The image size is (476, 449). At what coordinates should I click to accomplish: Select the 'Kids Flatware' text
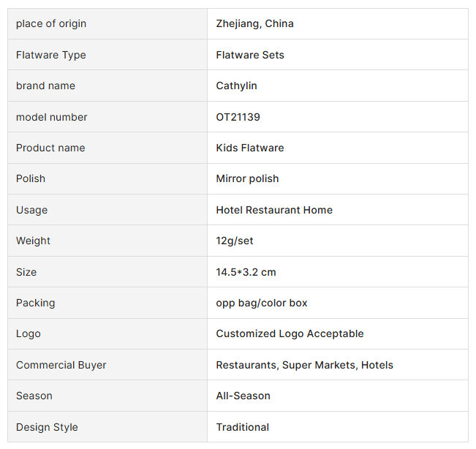tap(250, 148)
